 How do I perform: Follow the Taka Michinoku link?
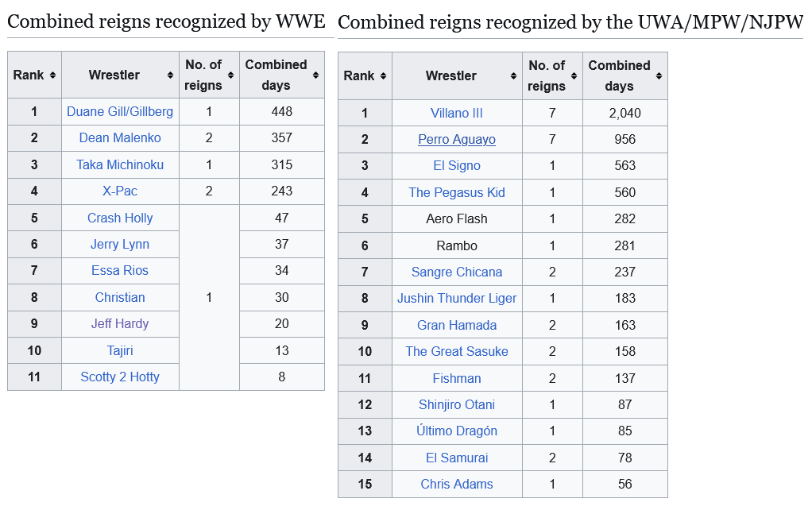[x=120, y=164]
